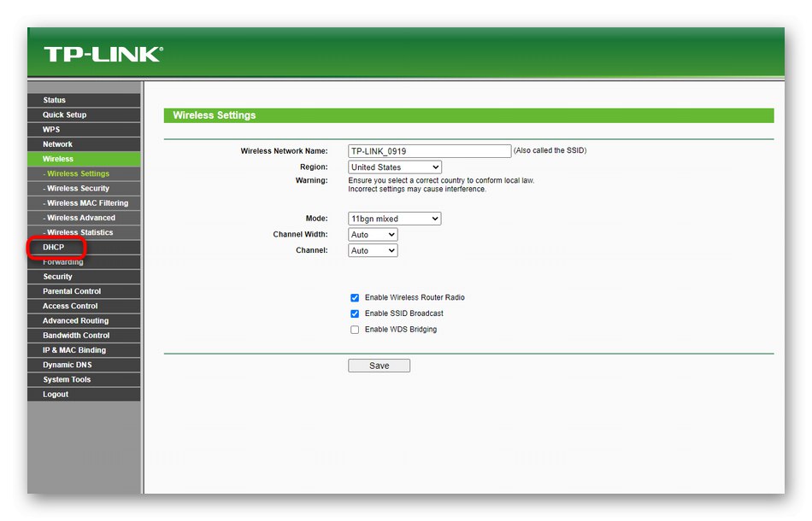Click the 'Ensure you select a correct country' warning text

pos(441,184)
